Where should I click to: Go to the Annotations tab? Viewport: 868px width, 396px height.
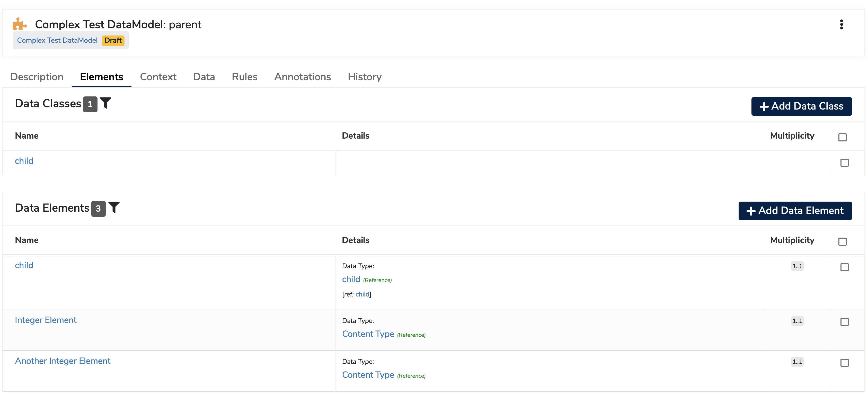pyautogui.click(x=302, y=77)
